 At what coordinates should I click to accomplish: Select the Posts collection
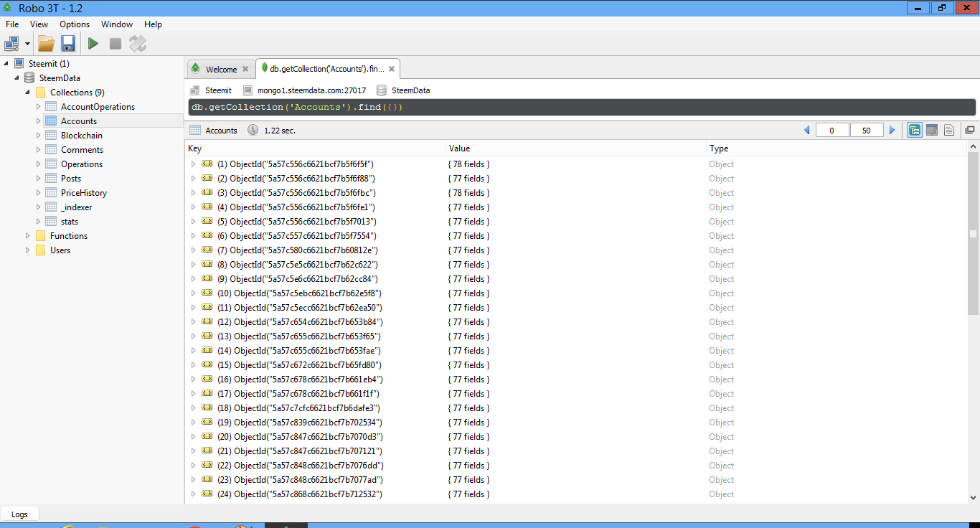71,179
